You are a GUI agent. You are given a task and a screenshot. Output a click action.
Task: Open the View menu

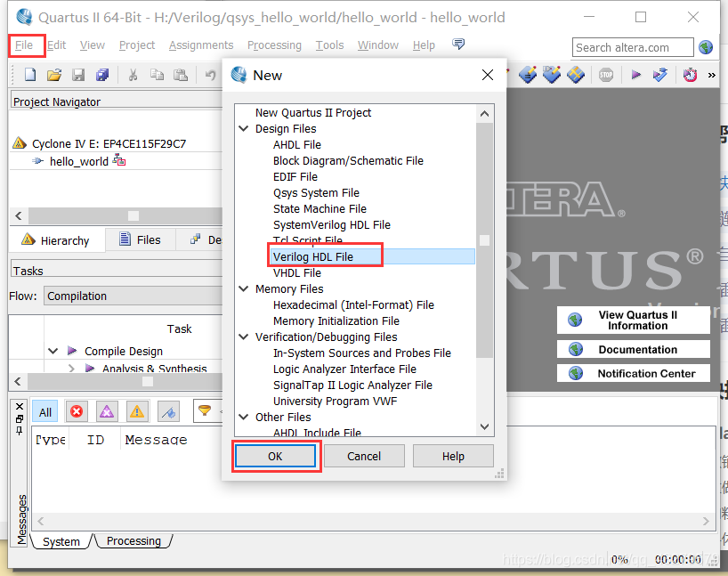(93, 45)
